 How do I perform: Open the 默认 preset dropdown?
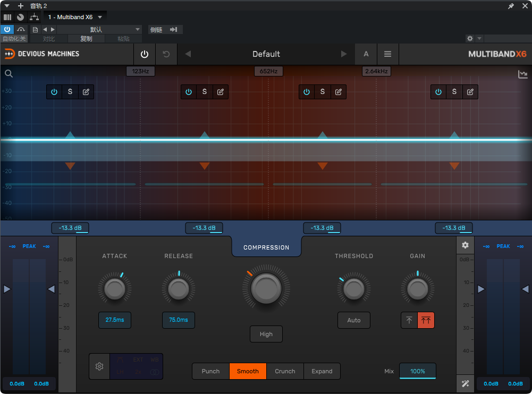pos(99,30)
